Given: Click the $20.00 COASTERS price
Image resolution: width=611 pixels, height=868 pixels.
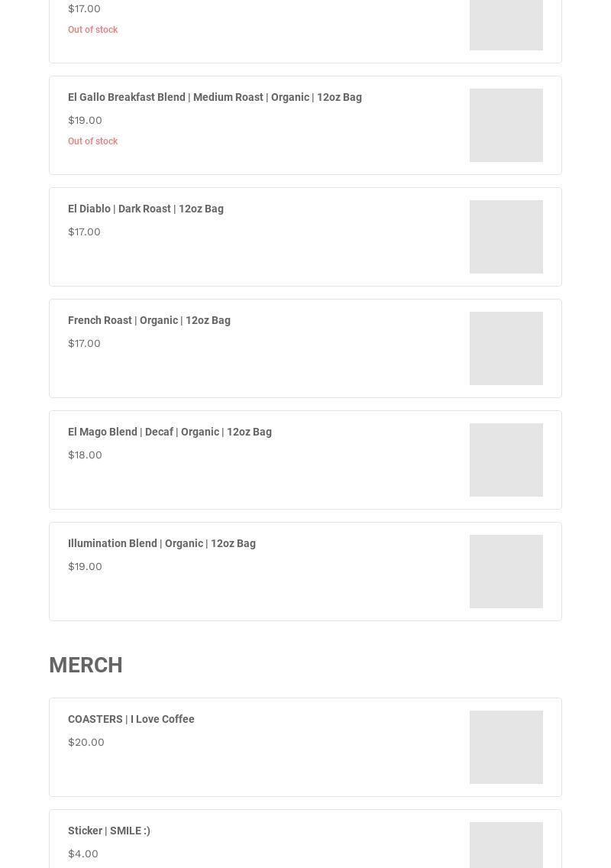Looking at the screenshot, I should point(86,743).
